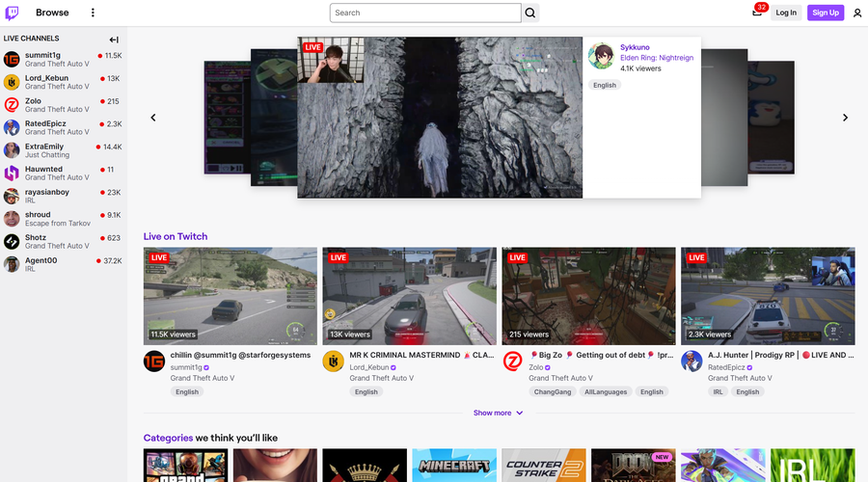868x482 pixels.
Task: Expand Show more live streams
Action: click(498, 413)
